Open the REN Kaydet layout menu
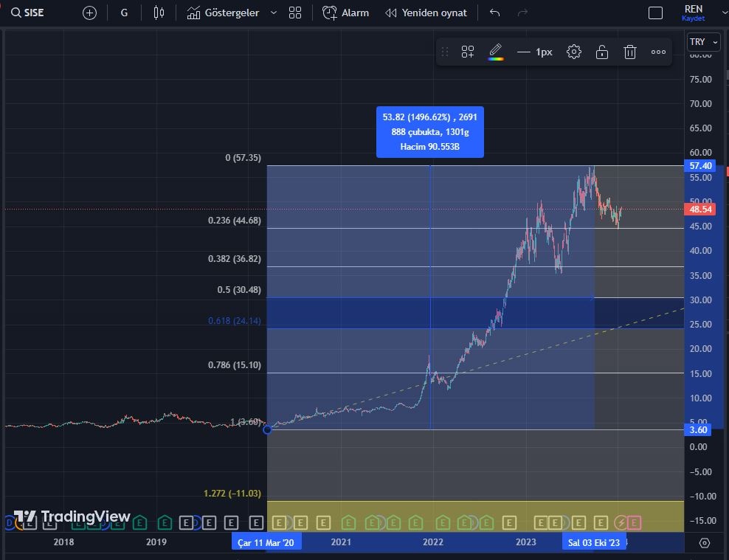 coord(694,13)
